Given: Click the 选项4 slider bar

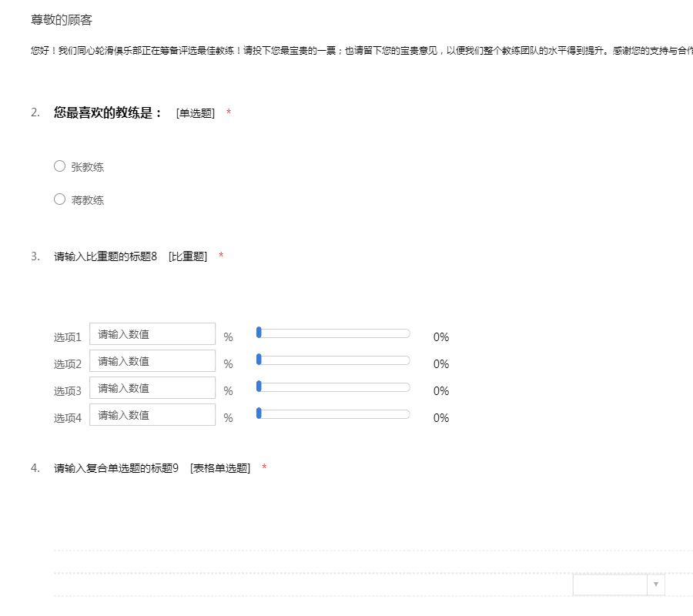Looking at the screenshot, I should 335,413.
